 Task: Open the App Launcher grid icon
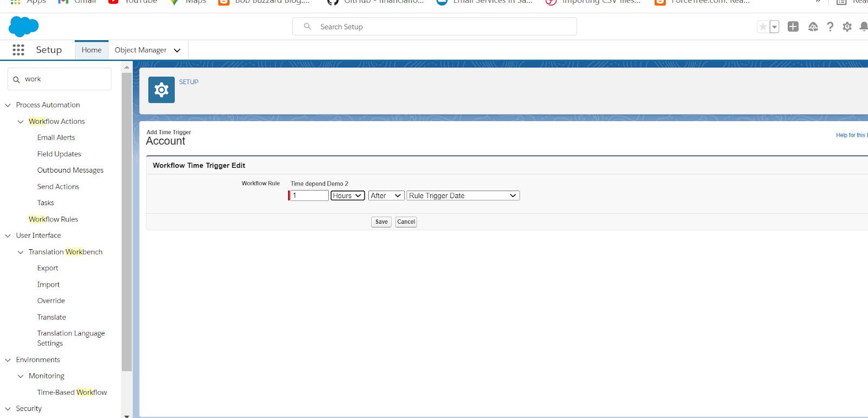point(18,50)
